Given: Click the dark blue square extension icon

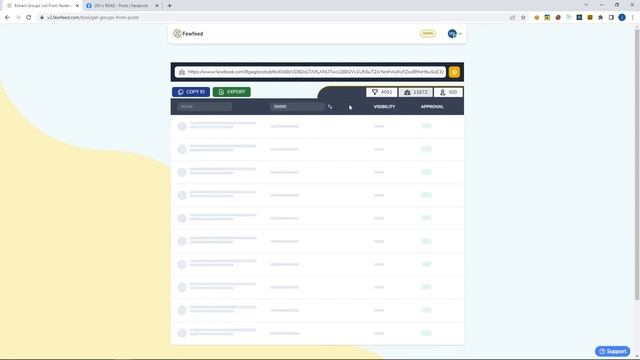Looking at the screenshot, I should coord(579,18).
